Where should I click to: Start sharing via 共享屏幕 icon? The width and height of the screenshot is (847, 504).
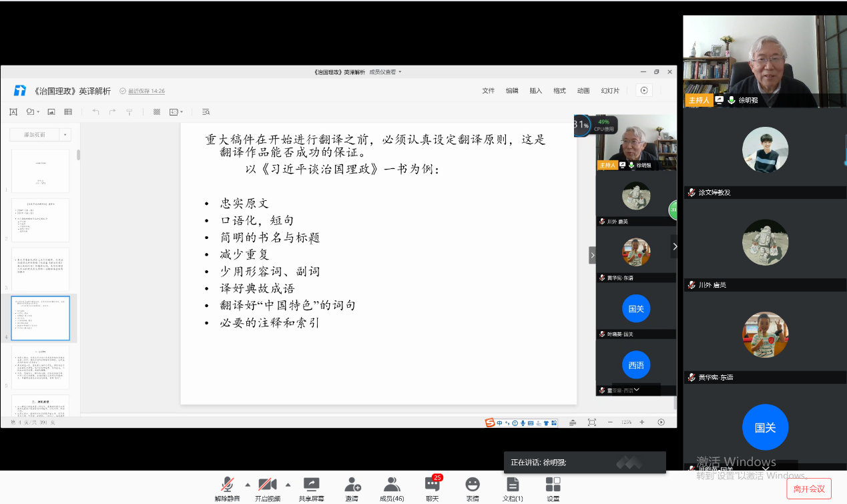point(311,485)
